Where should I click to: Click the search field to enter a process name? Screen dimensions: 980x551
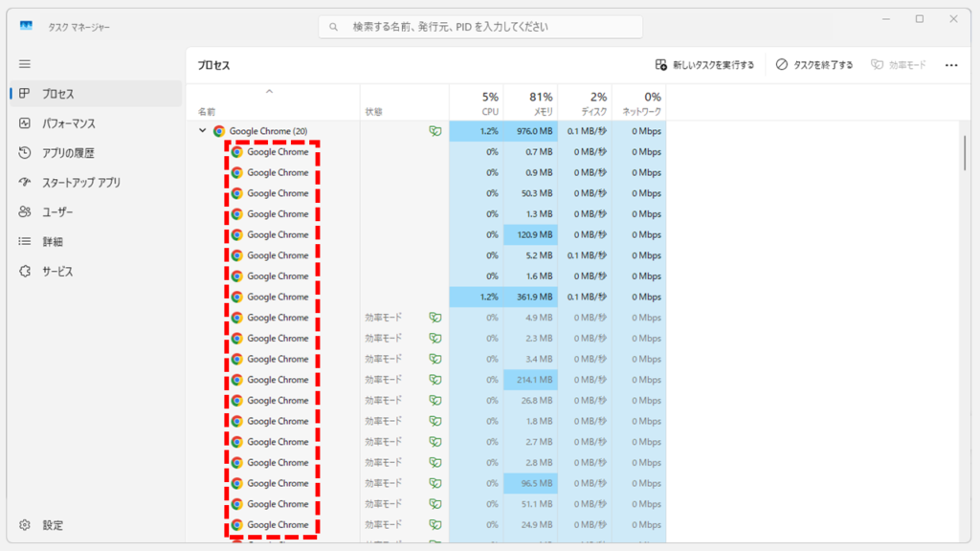coord(480,26)
